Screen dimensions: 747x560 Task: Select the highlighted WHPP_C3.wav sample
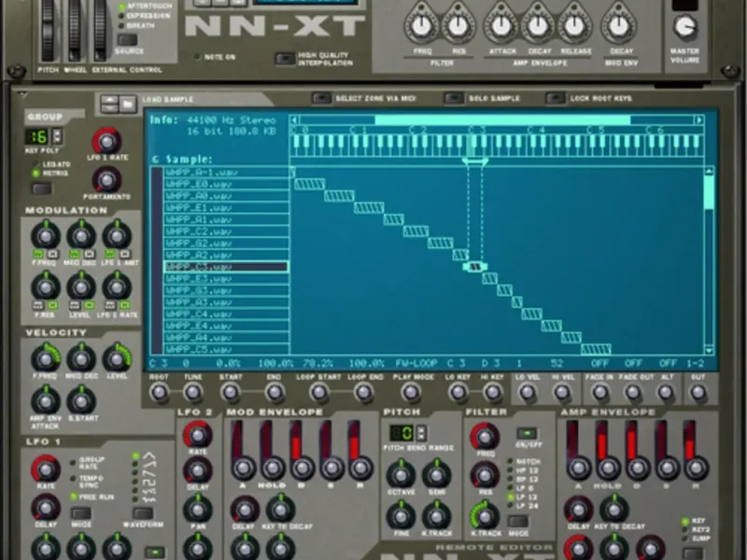(226, 267)
